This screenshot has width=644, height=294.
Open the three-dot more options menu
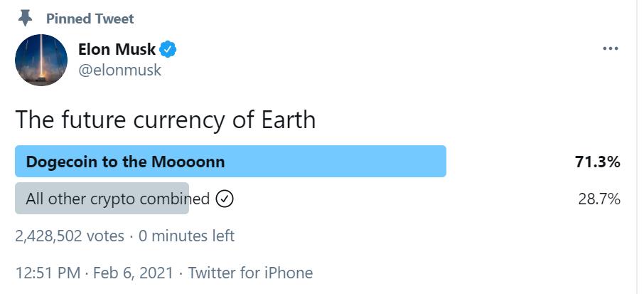610,48
